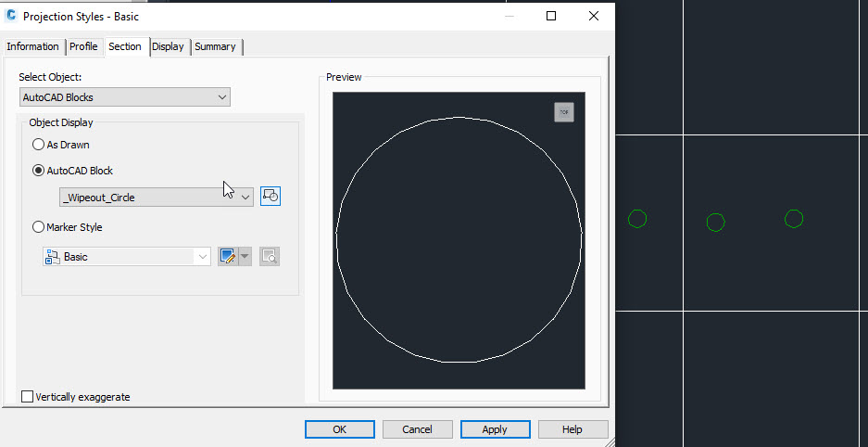Select the leftmost green circle in drawing
This screenshot has height=447, width=868.
[x=637, y=219]
